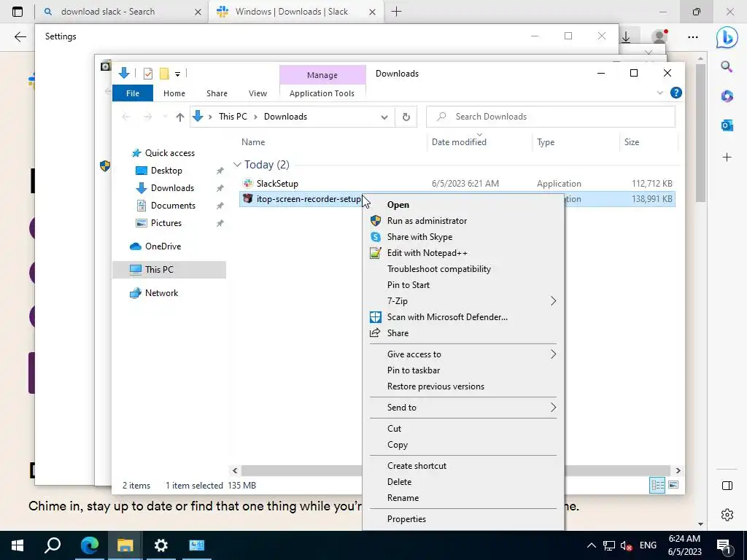Open the Microsoft 365 icon in the Edge sidebar
Screen dimensions: 747x560
point(727,96)
